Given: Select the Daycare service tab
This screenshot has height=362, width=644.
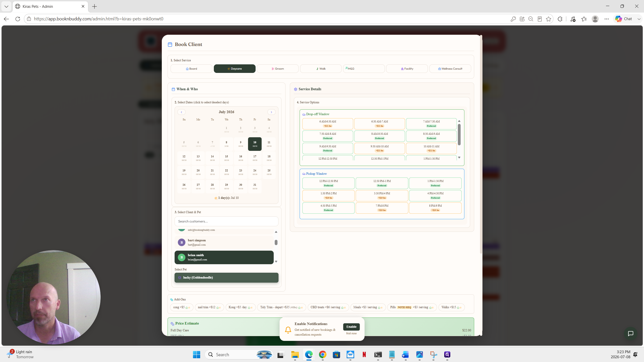Looking at the screenshot, I should [x=234, y=69].
